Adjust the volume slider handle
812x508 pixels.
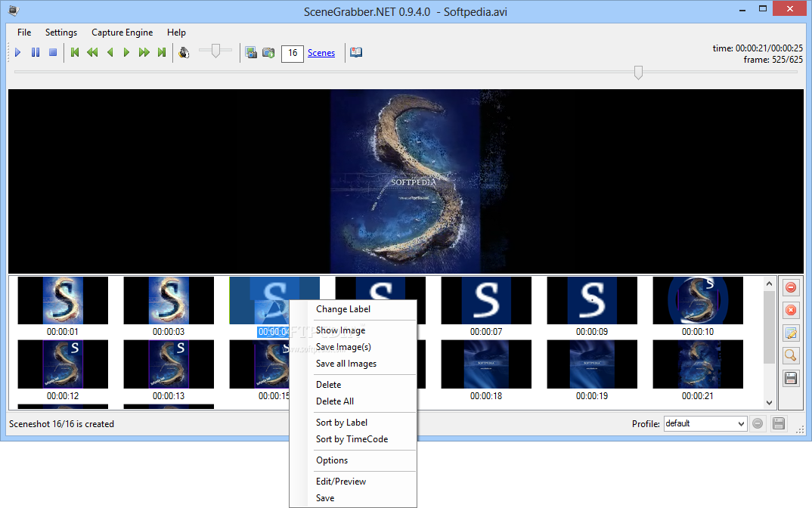[x=215, y=50]
